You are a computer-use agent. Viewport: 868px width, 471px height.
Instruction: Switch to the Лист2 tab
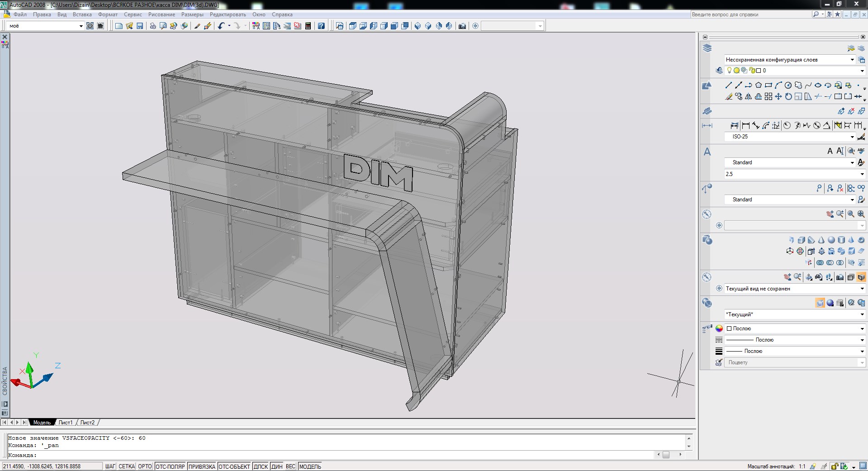pos(87,423)
